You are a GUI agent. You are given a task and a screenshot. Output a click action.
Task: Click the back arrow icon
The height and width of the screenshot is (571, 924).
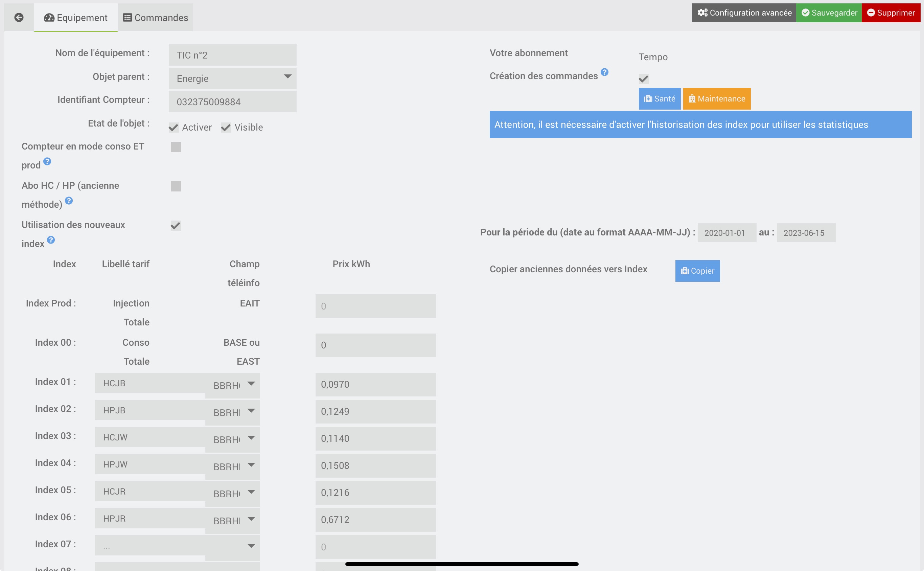[x=19, y=17]
